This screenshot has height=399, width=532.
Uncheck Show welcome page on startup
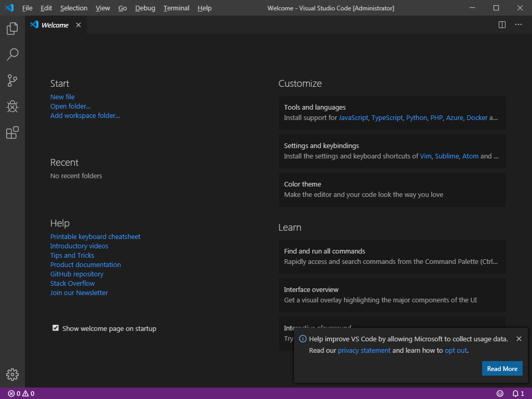(x=56, y=328)
